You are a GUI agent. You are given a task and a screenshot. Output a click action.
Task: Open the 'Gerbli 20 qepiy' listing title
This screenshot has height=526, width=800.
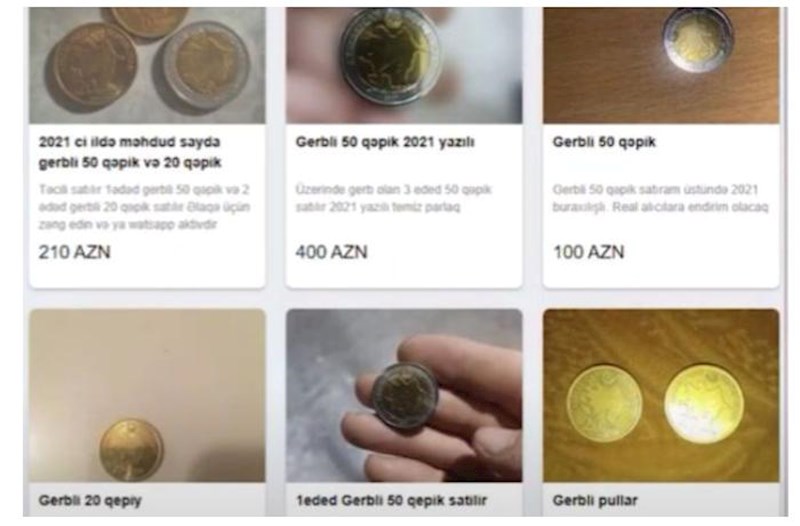tap(90, 500)
